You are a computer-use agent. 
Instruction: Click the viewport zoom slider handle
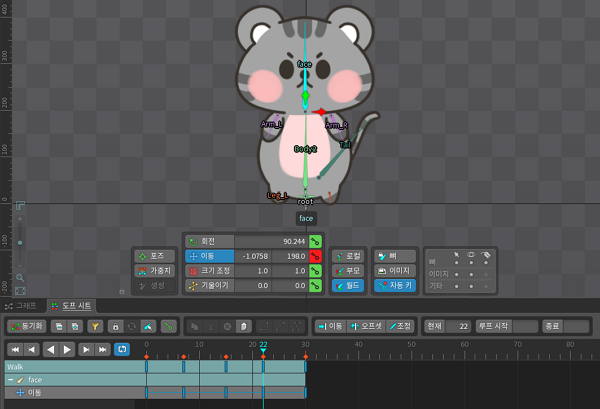tap(20, 243)
